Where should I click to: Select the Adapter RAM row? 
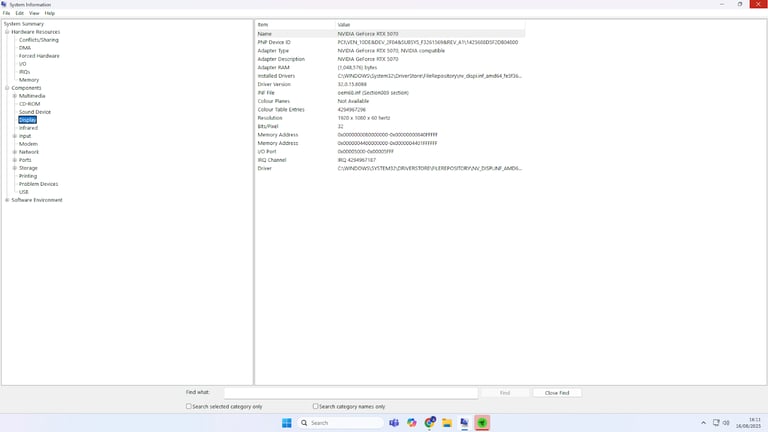pos(390,68)
